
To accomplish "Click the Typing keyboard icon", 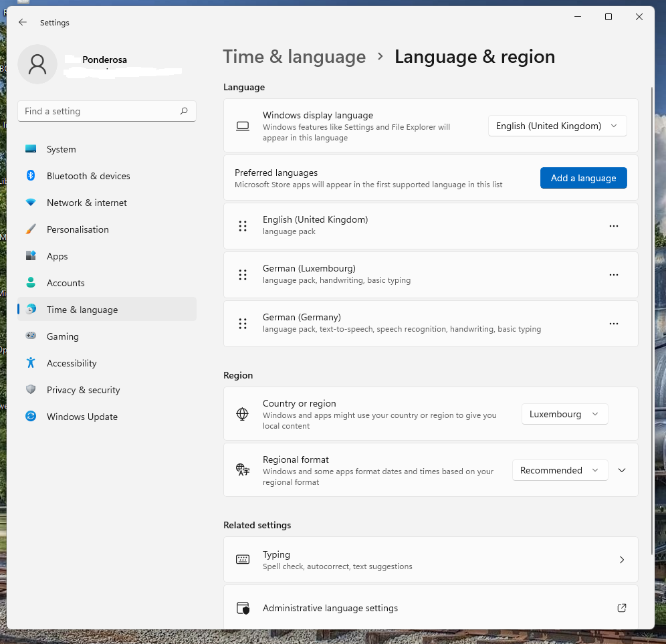I will [x=243, y=560].
